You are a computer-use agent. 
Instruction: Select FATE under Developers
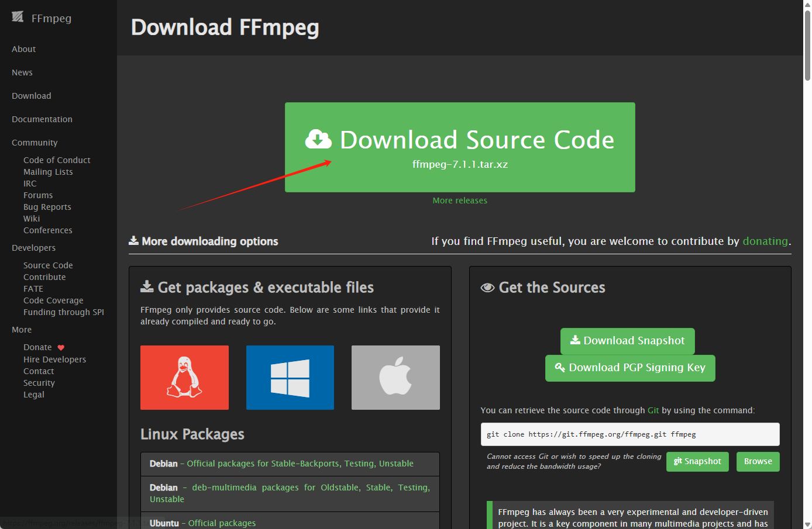pyautogui.click(x=33, y=288)
